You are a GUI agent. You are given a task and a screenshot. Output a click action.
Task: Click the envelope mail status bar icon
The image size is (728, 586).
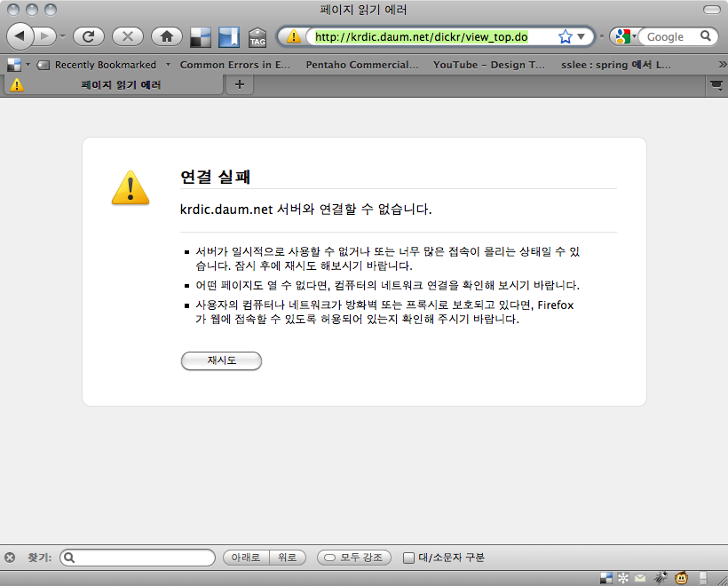coord(640,578)
